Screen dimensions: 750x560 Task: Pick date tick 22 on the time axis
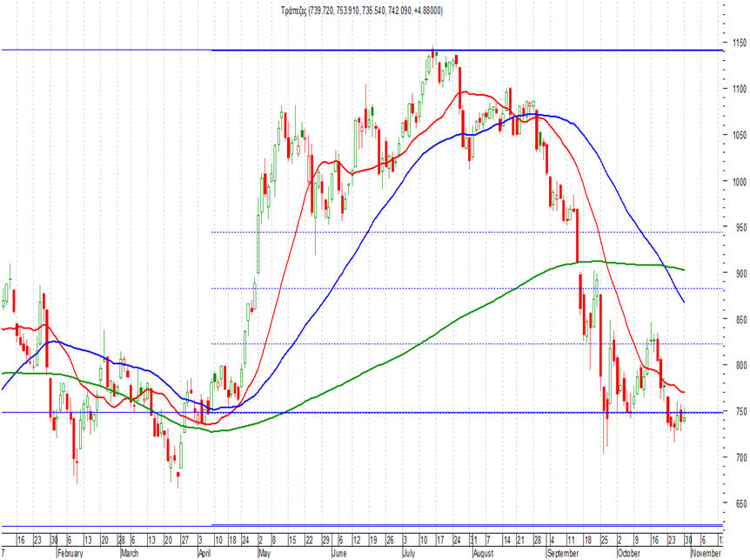[x=309, y=540]
